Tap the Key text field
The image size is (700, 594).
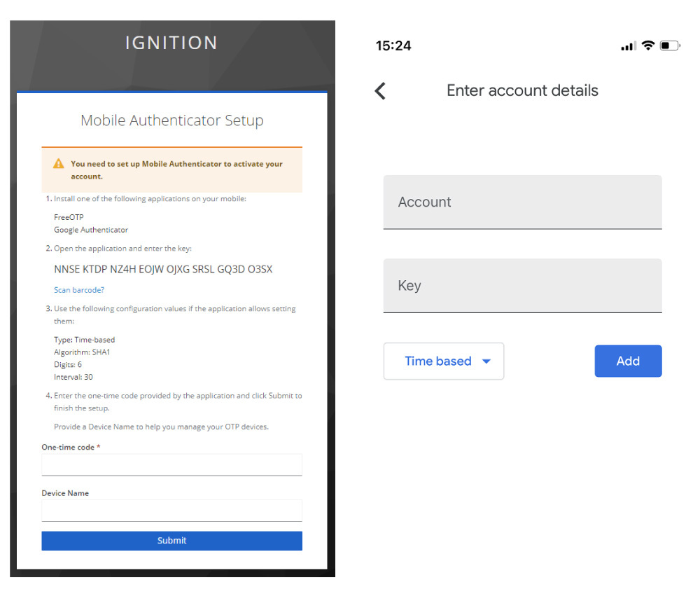pos(522,286)
